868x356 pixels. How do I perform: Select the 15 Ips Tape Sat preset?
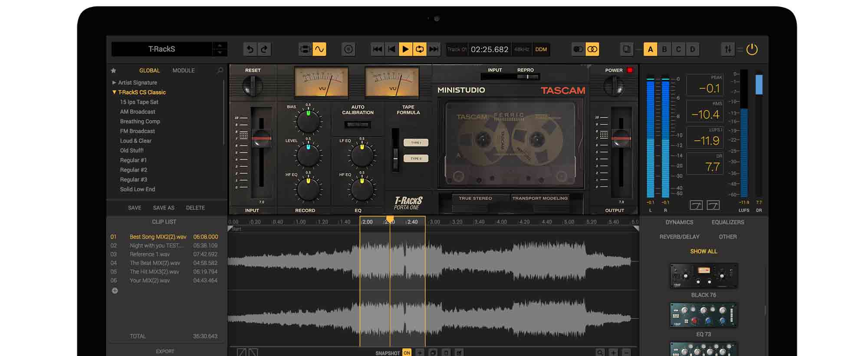coord(139,102)
